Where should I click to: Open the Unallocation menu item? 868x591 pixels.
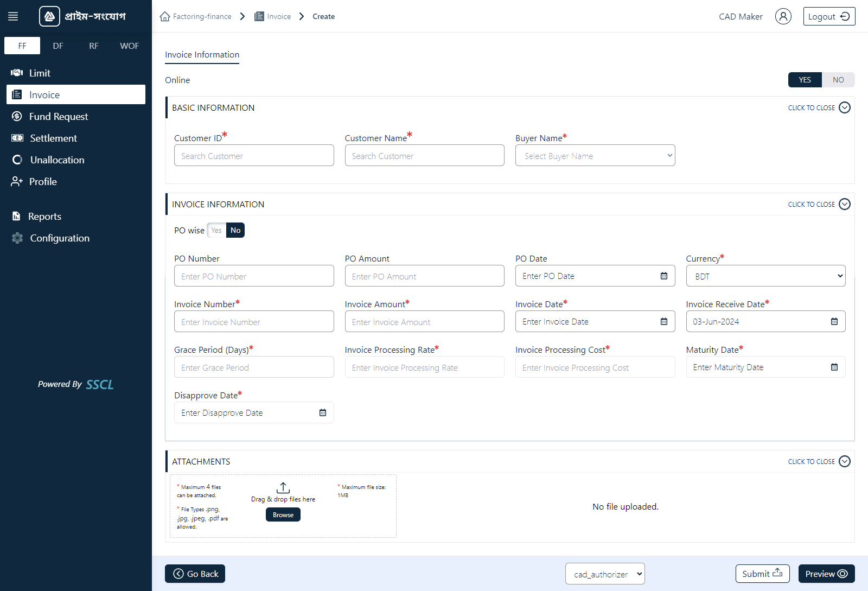(x=76, y=160)
